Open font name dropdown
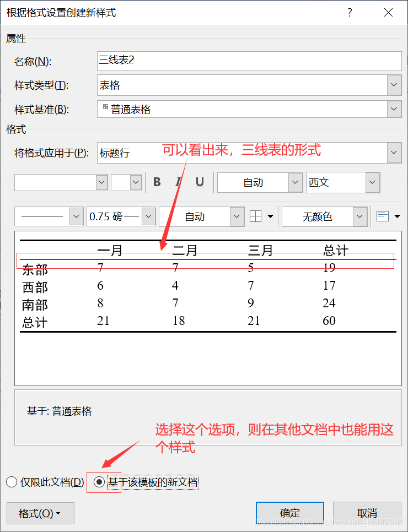Image resolution: width=408 pixels, height=532 pixels. [101, 182]
